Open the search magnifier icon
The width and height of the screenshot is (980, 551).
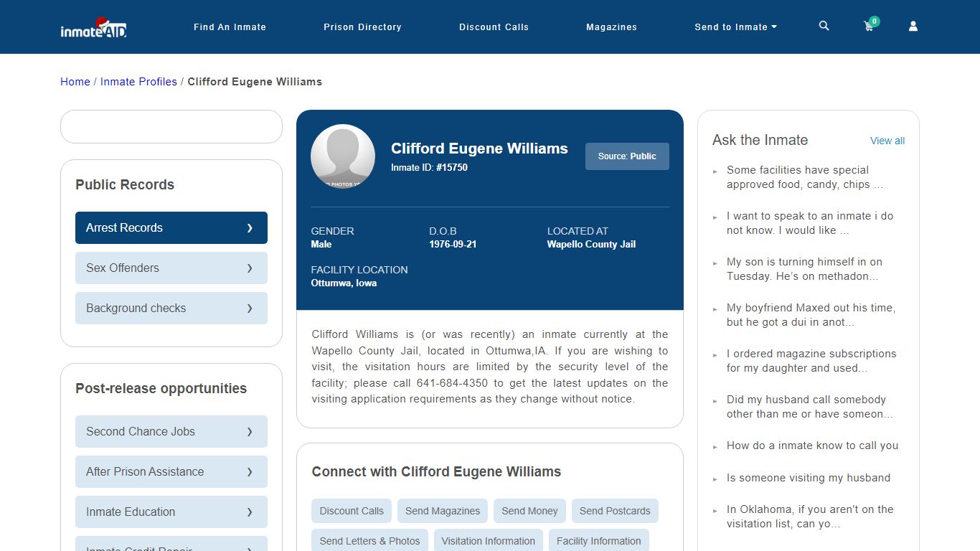pyautogui.click(x=824, y=26)
